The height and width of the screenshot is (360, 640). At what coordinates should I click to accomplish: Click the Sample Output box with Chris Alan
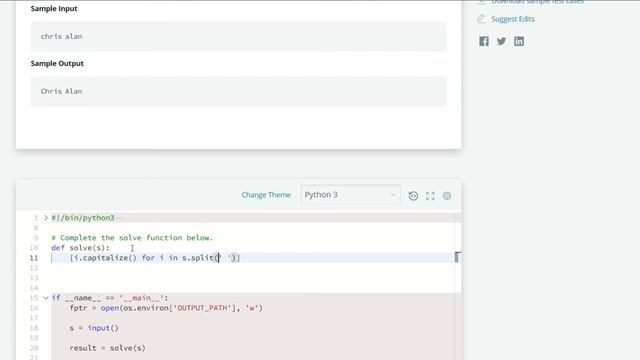[238, 91]
